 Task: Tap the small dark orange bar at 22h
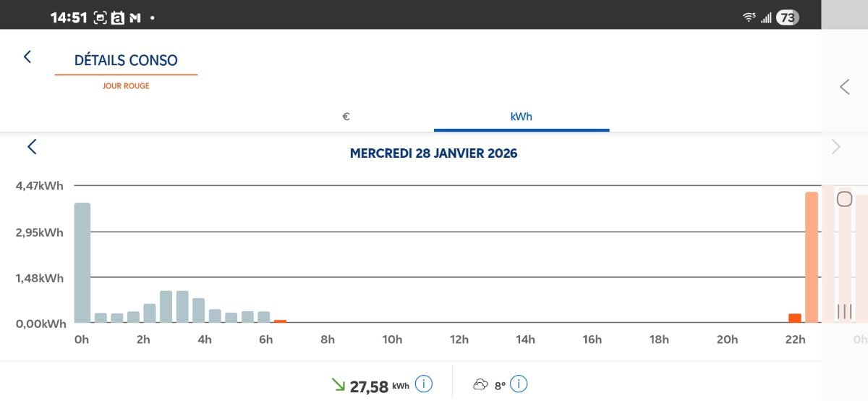(x=795, y=318)
